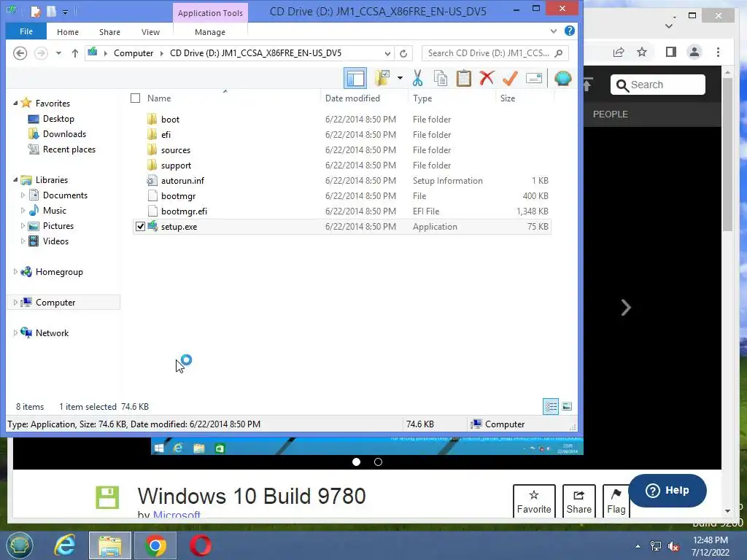Click the folder options toolbar icon
This screenshot has height=560, width=747.
pos(382,78)
